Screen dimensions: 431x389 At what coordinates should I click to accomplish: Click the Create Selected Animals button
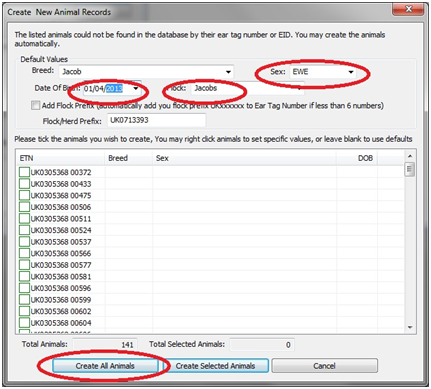[x=215, y=366]
